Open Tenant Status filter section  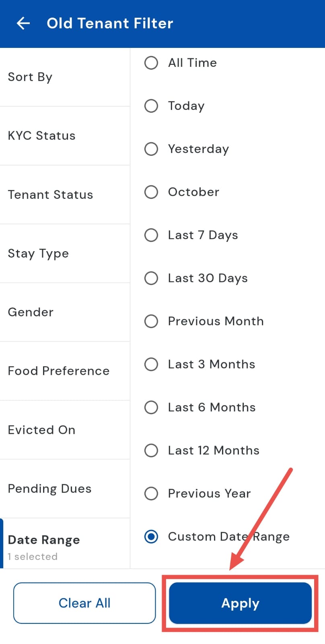pos(64,194)
